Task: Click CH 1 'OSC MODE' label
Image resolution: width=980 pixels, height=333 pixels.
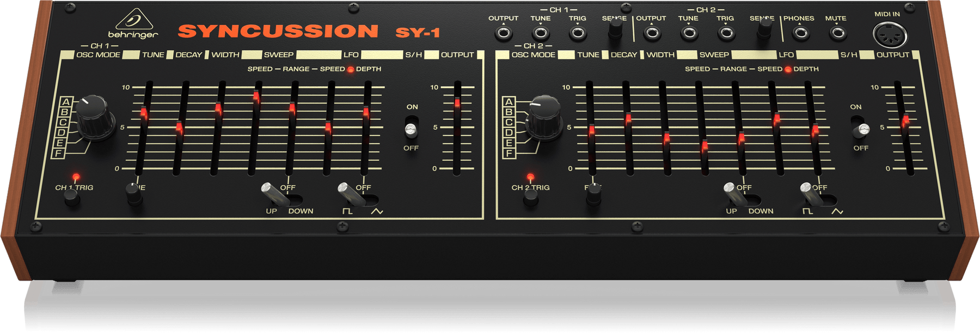Action: (98, 55)
